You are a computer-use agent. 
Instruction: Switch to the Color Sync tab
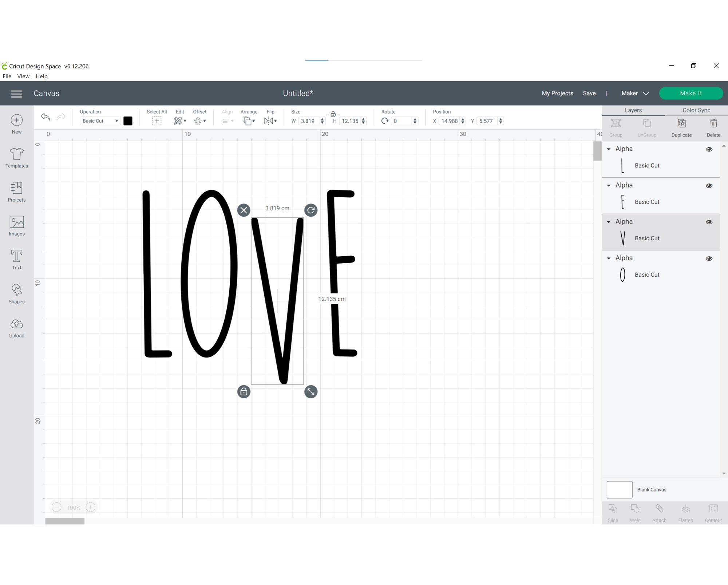[696, 110]
